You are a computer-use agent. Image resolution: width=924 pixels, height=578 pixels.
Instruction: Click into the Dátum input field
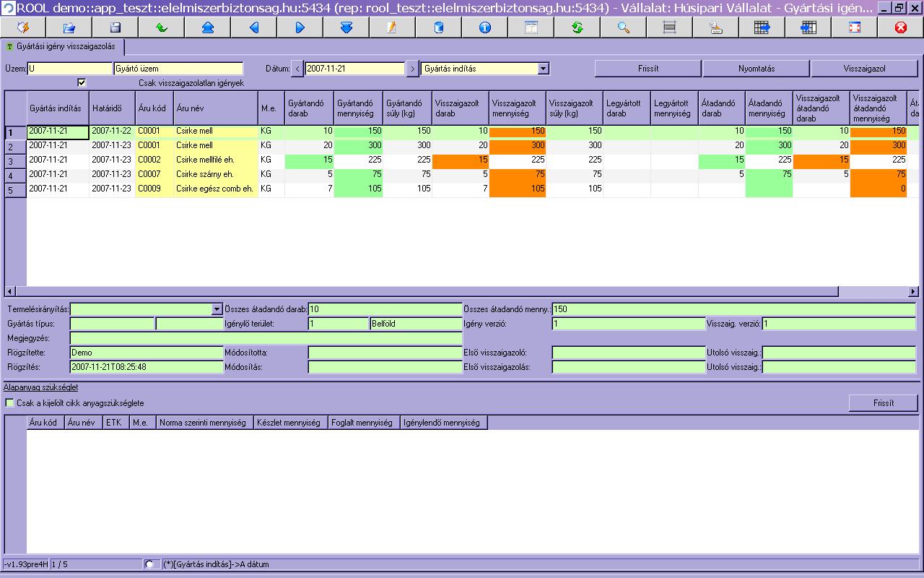[x=354, y=69]
